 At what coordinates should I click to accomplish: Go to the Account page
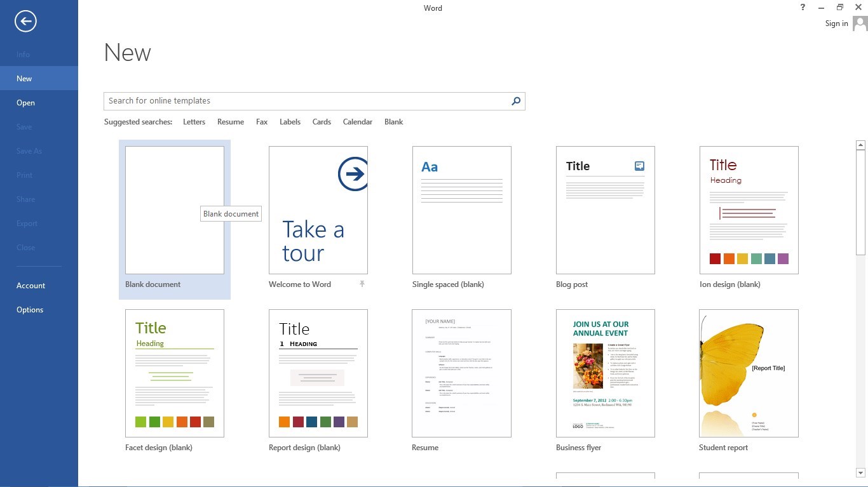coord(39,285)
